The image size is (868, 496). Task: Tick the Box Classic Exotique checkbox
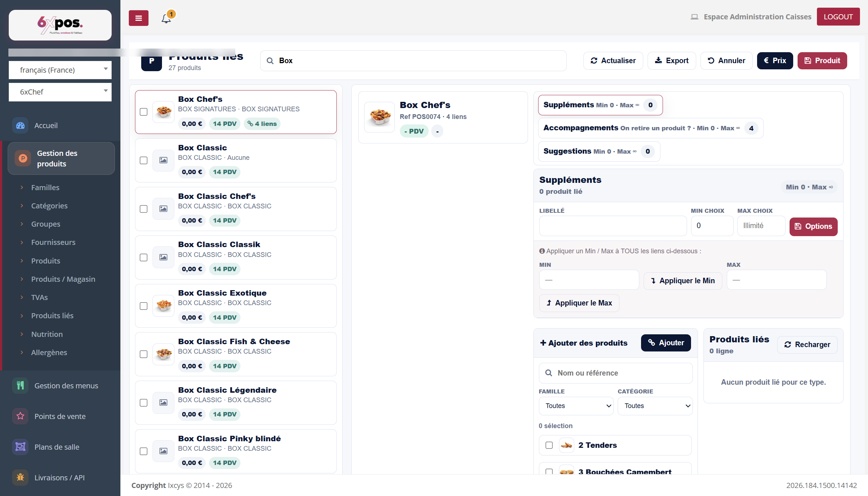[144, 306]
